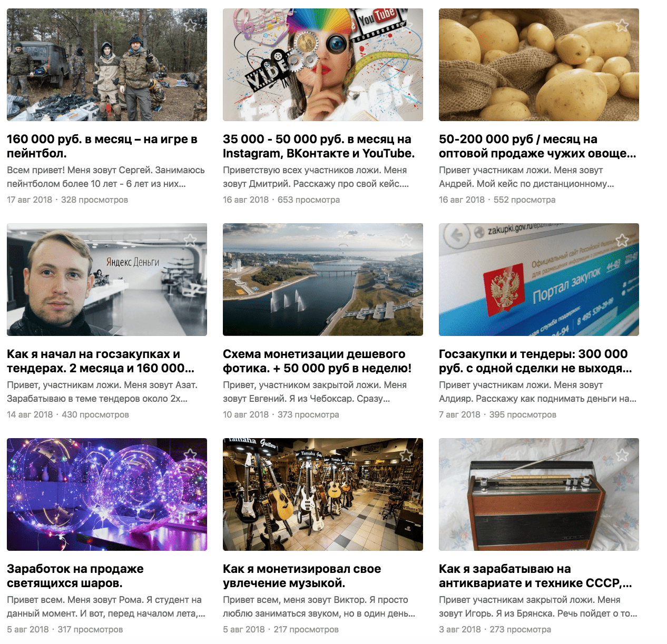Image resolution: width=667 pixels, height=644 pixels.
Task: Open 'Как я зарабатываю на антиквариате' article
Action: pyautogui.click(x=535, y=576)
